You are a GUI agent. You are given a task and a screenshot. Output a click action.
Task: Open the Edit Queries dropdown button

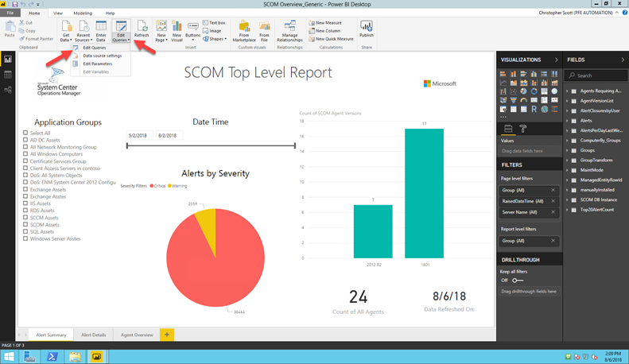(121, 31)
